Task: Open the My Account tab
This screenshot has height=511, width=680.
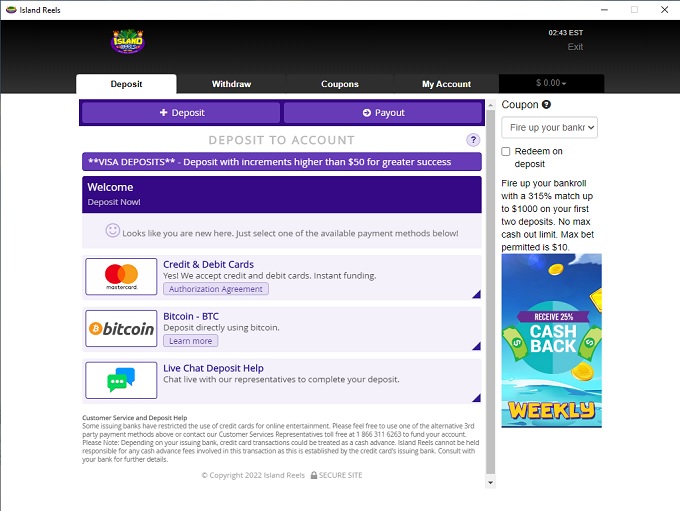Action: 446,84
